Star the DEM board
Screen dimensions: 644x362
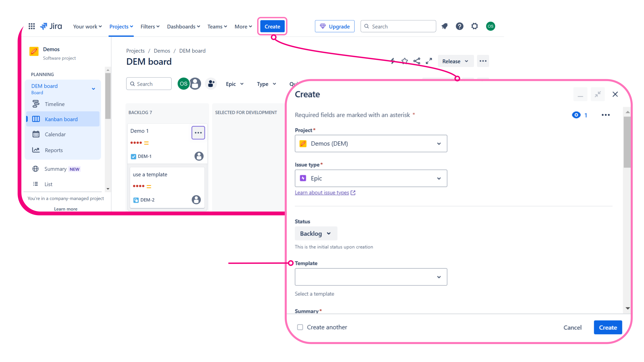coord(405,61)
